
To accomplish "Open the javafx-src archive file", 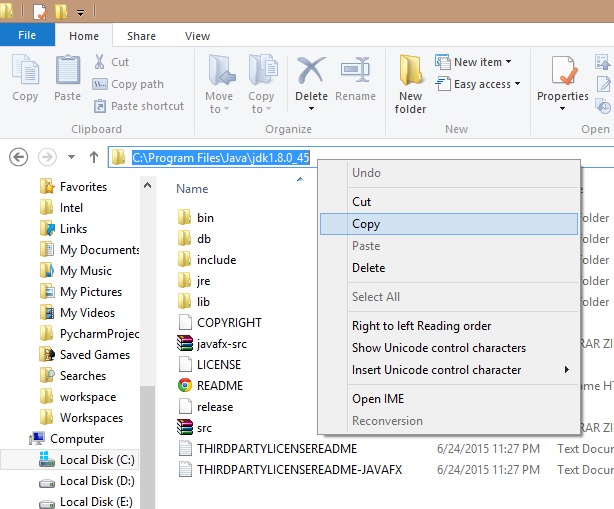I will (x=212, y=344).
